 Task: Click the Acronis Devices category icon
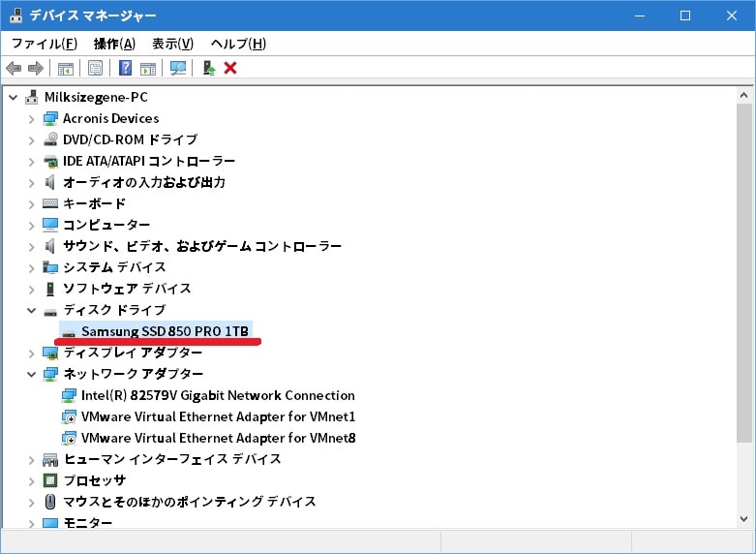click(x=50, y=119)
